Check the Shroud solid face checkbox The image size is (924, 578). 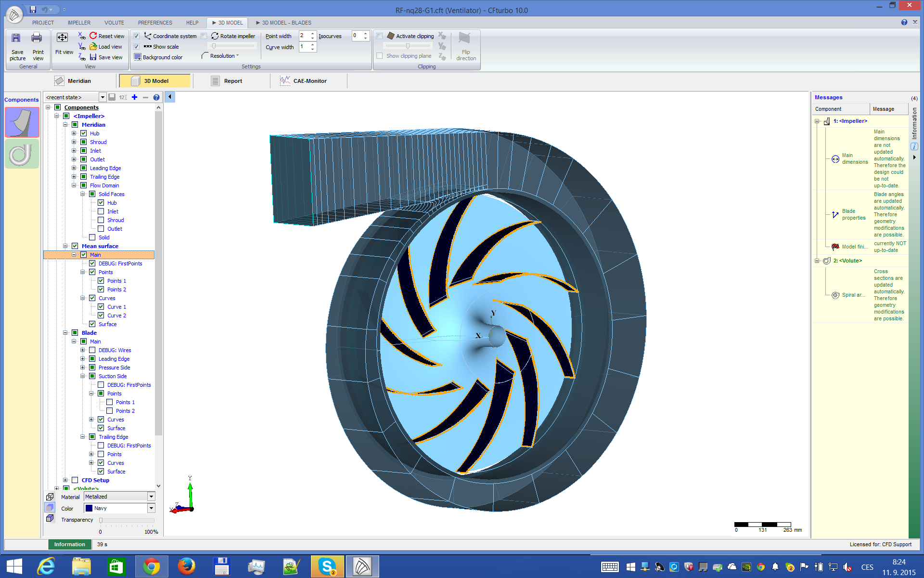pyautogui.click(x=101, y=220)
